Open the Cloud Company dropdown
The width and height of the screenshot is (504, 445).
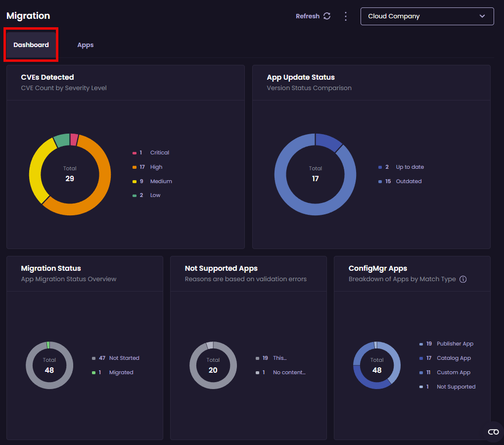427,16
